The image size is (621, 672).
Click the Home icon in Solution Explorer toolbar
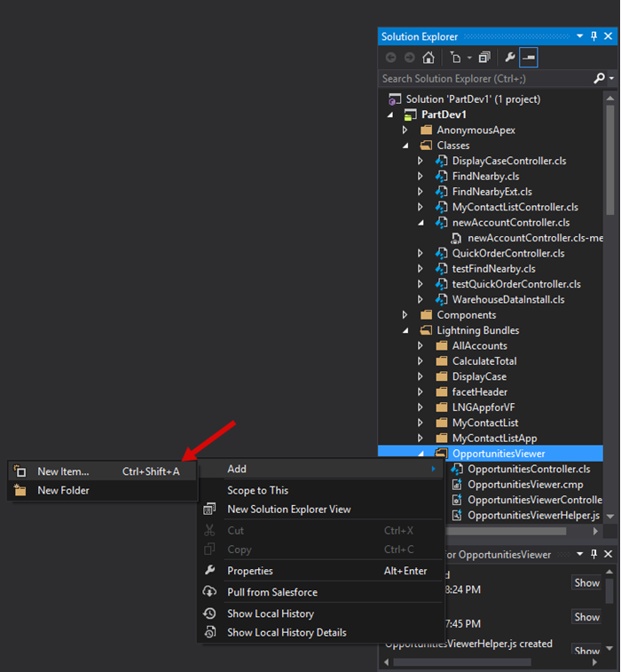[x=428, y=58]
